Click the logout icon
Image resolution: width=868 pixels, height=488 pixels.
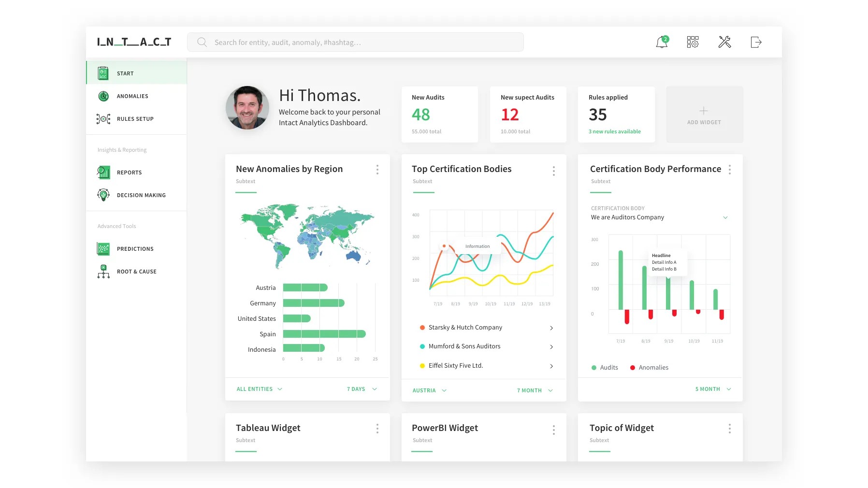(755, 42)
